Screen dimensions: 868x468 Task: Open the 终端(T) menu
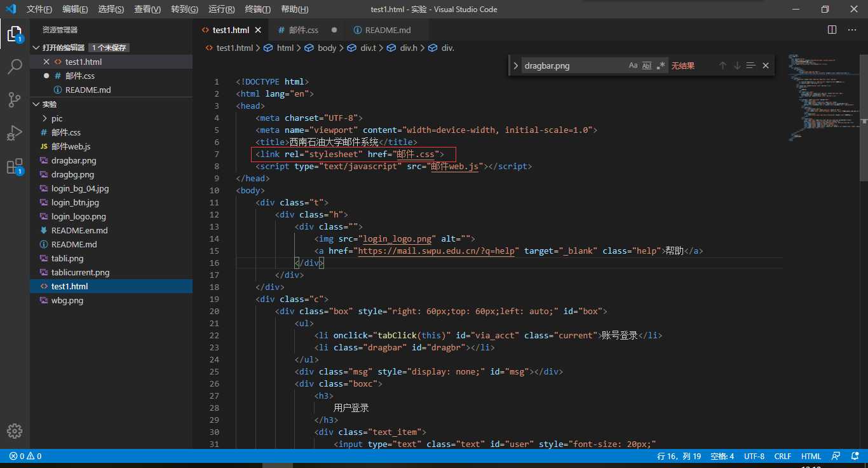click(x=258, y=10)
